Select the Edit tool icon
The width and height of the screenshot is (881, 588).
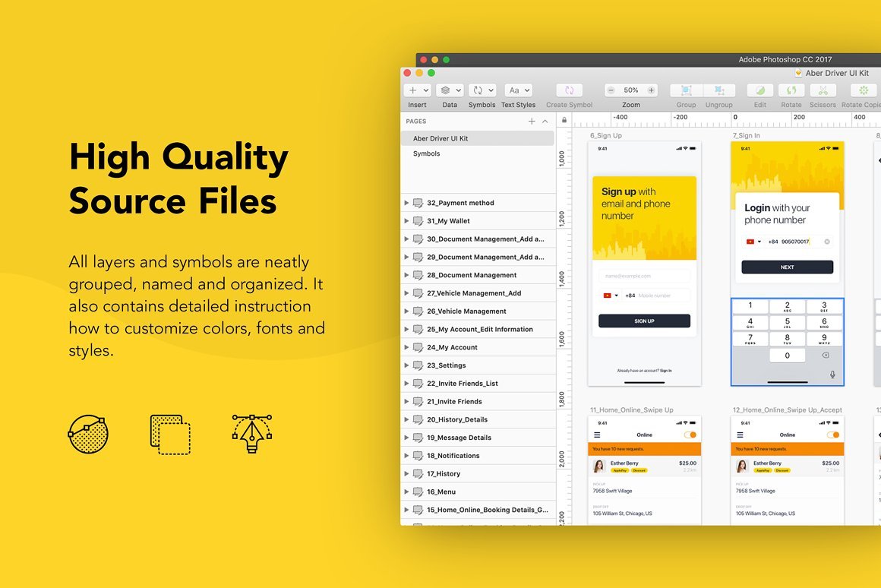pyautogui.click(x=759, y=90)
